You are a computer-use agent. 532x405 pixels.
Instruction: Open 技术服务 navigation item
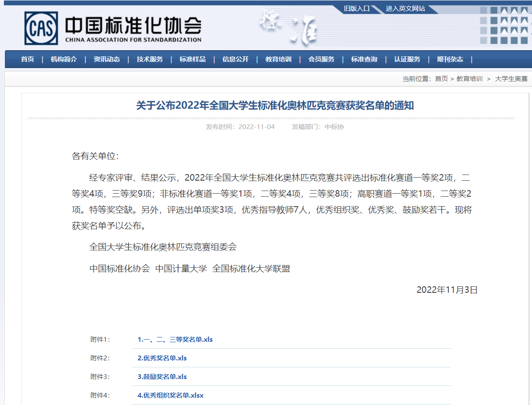[149, 59]
